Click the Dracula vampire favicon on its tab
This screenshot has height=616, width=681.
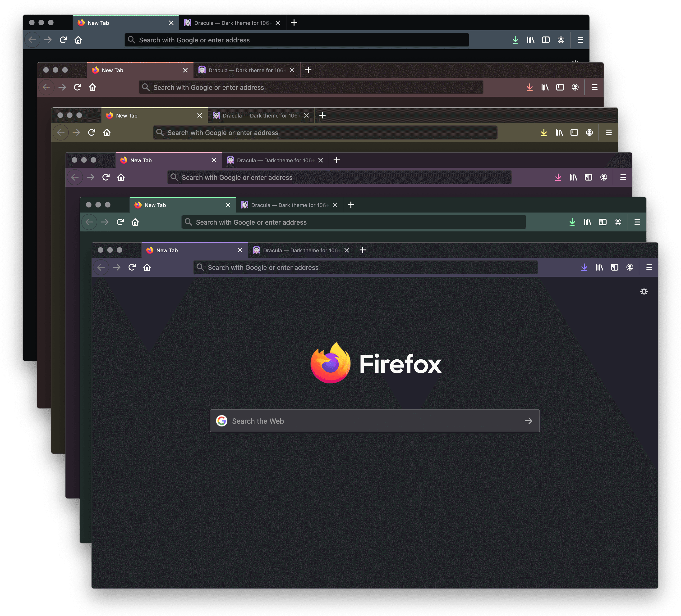pyautogui.click(x=257, y=250)
